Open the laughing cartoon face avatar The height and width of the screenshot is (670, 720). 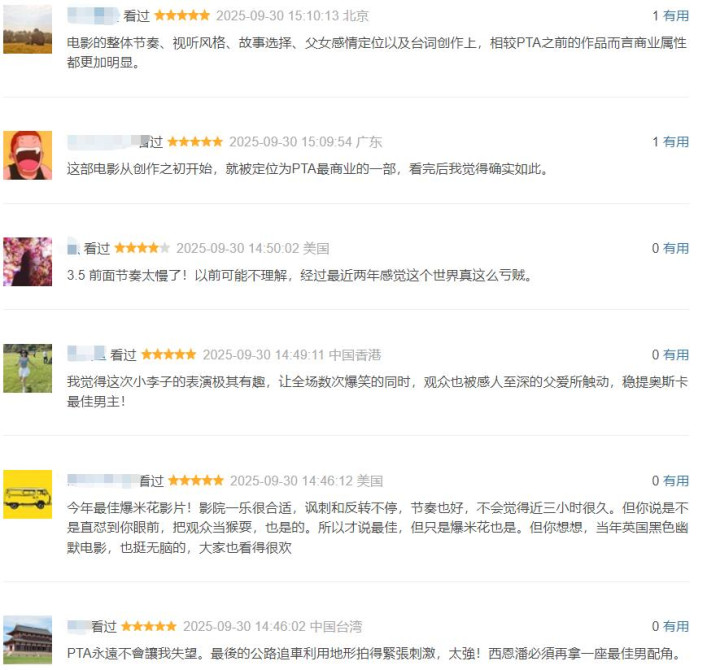click(28, 155)
